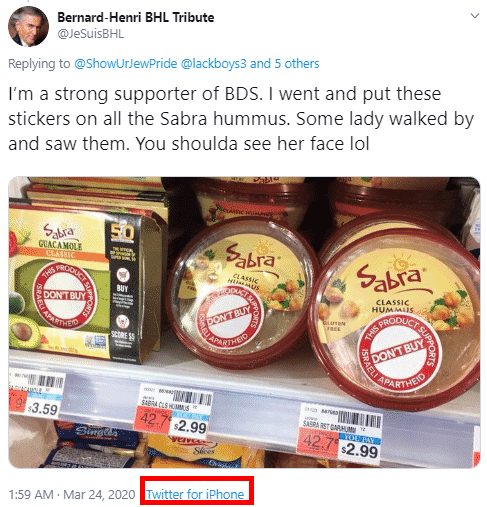
Task: Click the Sabra logo on right hummus lid
Action: [389, 274]
